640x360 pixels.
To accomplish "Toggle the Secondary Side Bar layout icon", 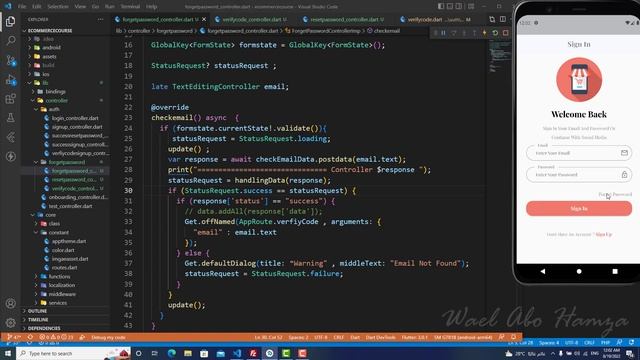I will click(459, 6).
